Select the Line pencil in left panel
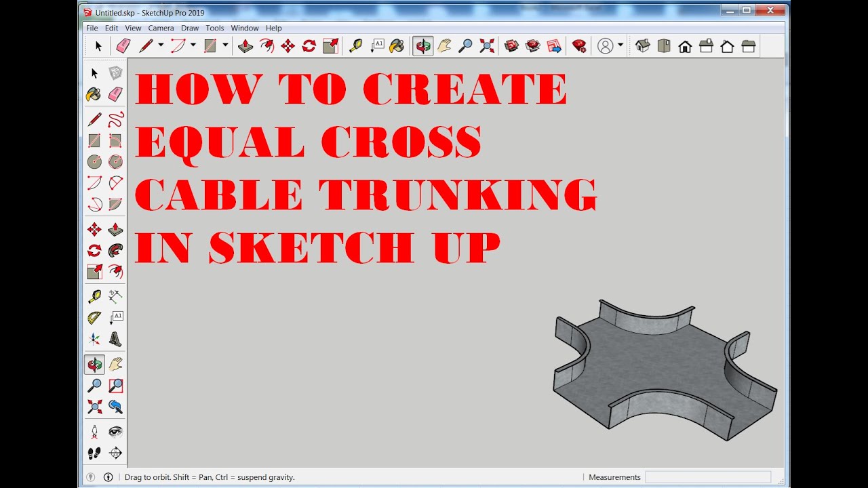Screen dimensions: 868x488 pyautogui.click(x=94, y=120)
